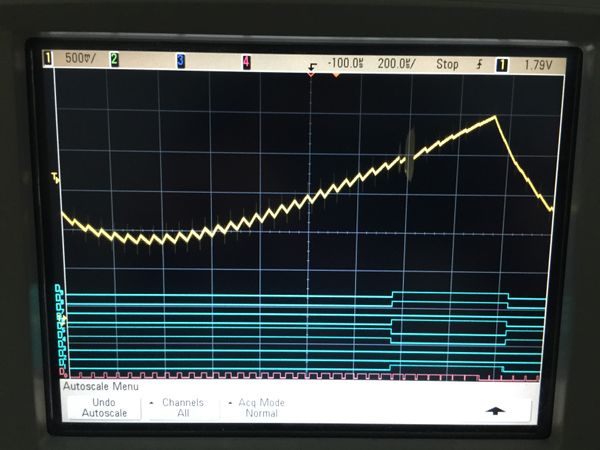This screenshot has width=600, height=450.
Task: Select the pink channel 4 indicator
Action: click(246, 62)
